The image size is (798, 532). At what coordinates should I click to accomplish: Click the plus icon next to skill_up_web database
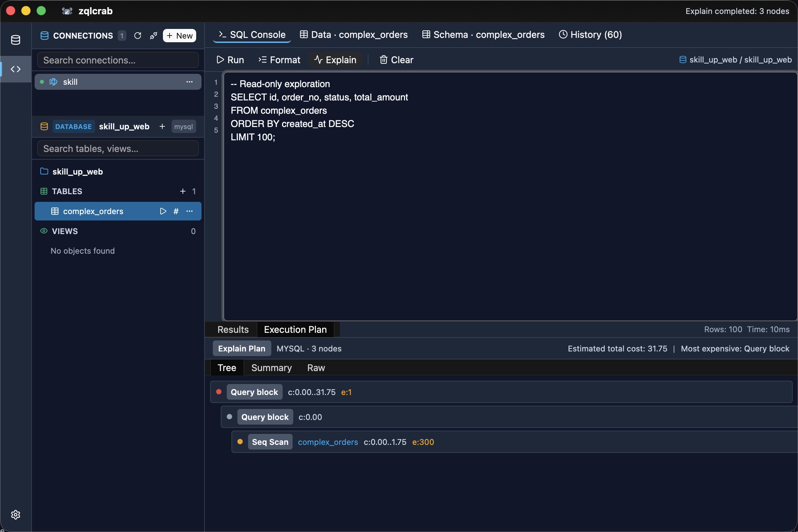[x=162, y=127]
